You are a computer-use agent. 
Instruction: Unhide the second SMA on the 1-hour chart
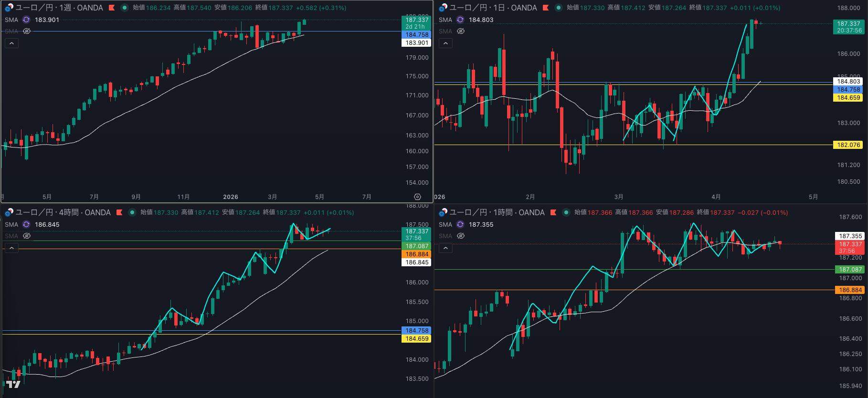tap(461, 236)
